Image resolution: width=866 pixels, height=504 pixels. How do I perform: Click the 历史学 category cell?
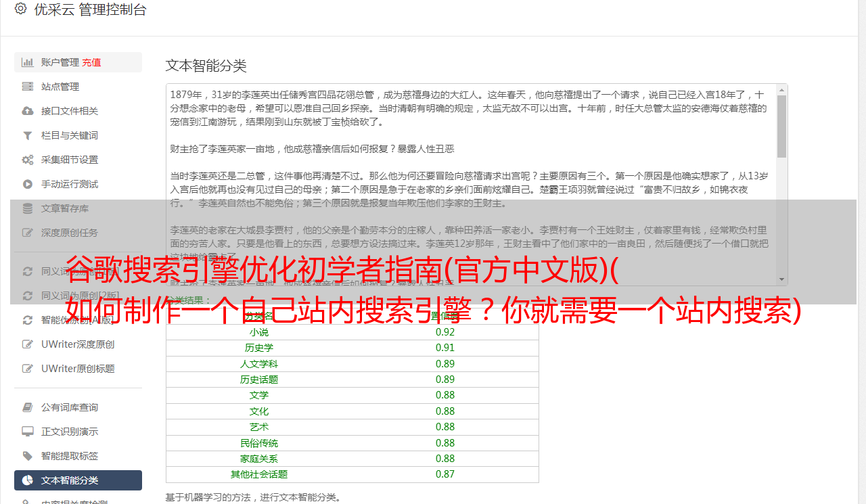pos(259,348)
